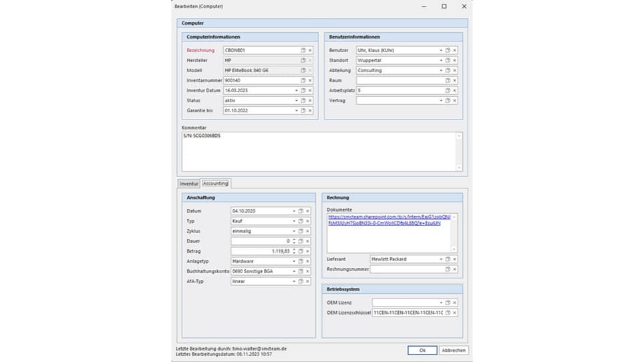Image resolution: width=644 pixels, height=362 pixels.
Task: Open the SharePoint document link
Action: [x=389, y=220]
